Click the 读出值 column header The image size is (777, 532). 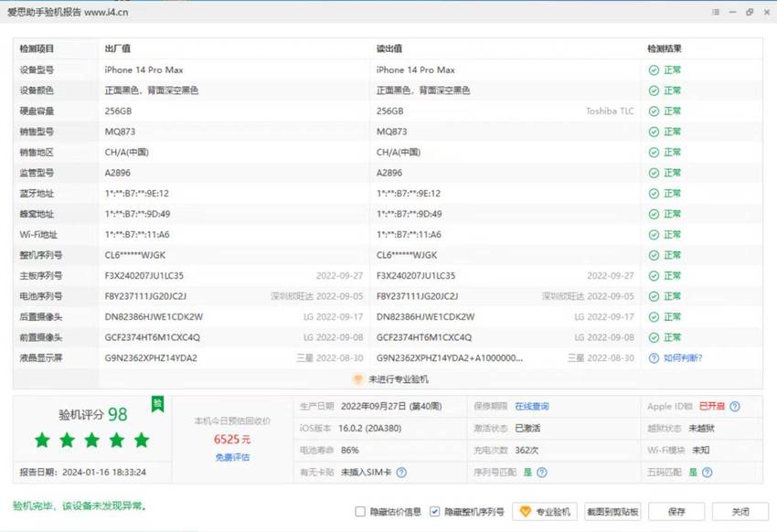point(389,48)
